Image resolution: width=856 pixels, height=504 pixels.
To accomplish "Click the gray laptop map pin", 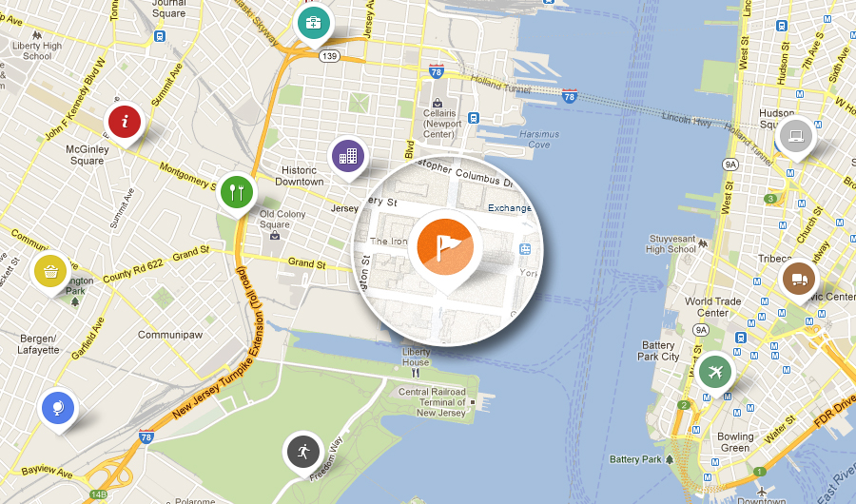I will pyautogui.click(x=796, y=137).
